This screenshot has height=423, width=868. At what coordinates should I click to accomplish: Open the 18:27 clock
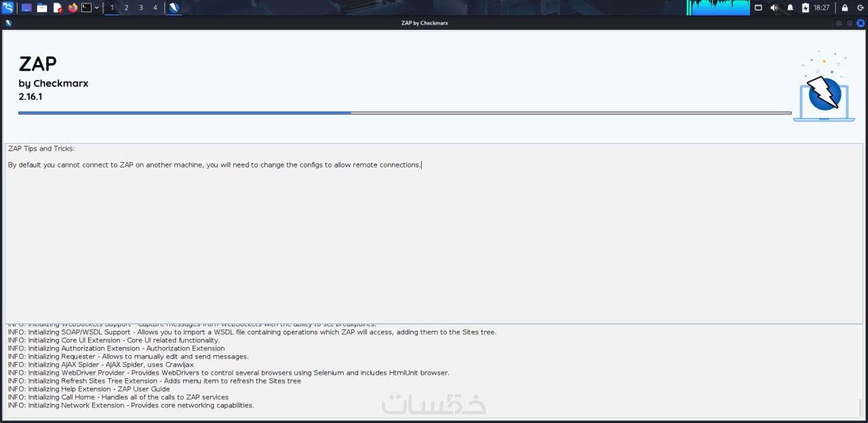point(821,7)
